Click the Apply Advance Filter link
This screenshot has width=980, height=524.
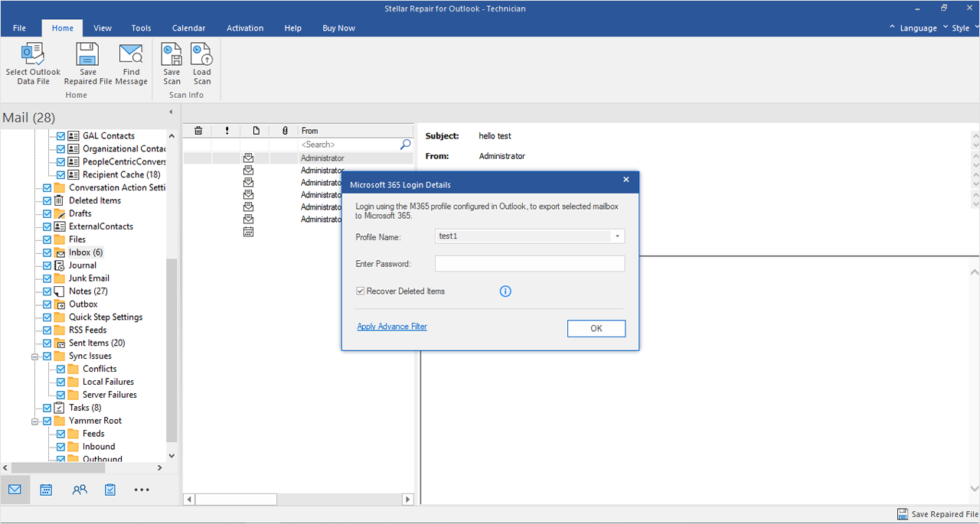pyautogui.click(x=392, y=327)
